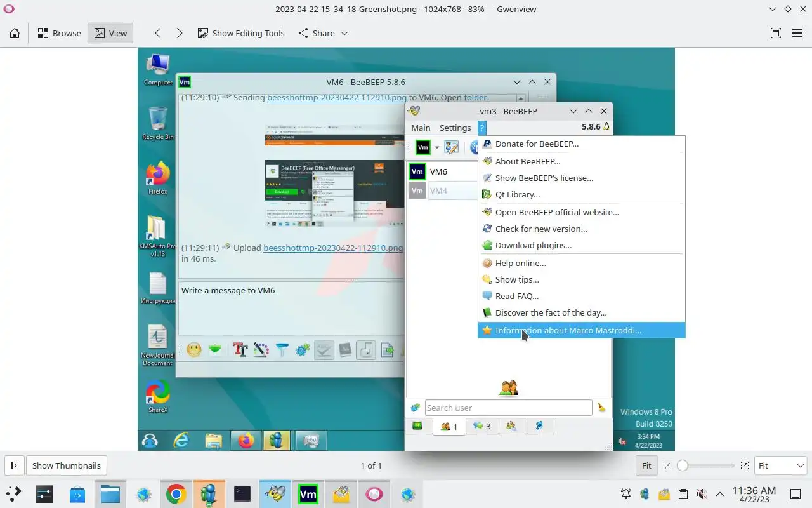Click the Write a message to VM6 box
Image resolution: width=812 pixels, height=508 pixels.
[x=291, y=307]
